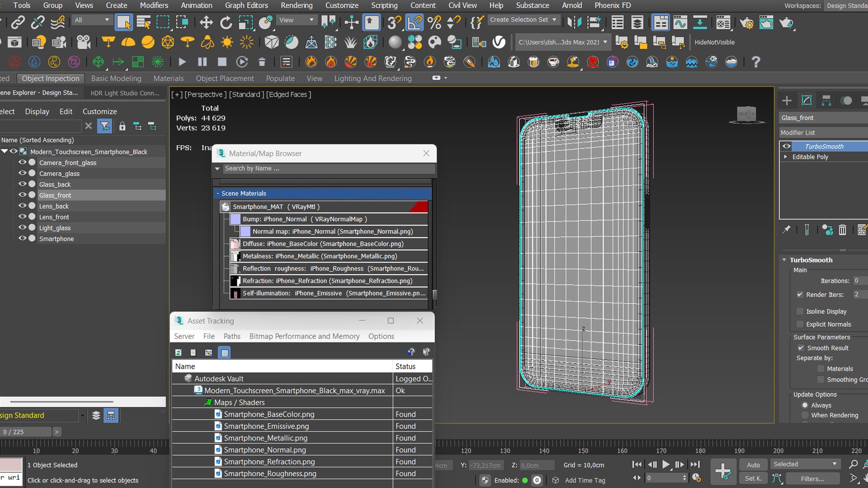Refresh the Asset Tracking list
This screenshot has width=868, height=488.
[x=179, y=352]
